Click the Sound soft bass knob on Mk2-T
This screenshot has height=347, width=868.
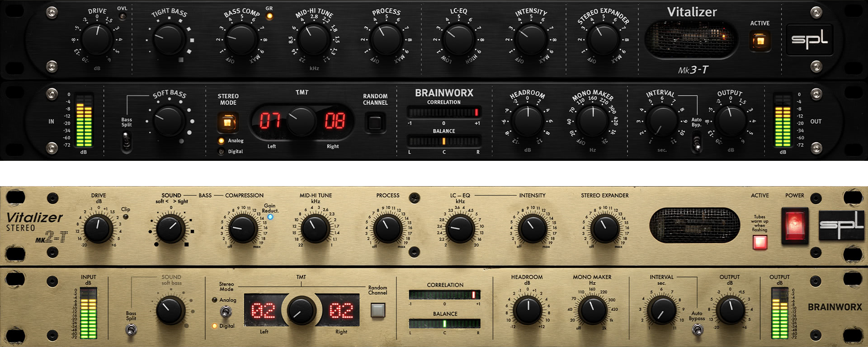(170, 310)
